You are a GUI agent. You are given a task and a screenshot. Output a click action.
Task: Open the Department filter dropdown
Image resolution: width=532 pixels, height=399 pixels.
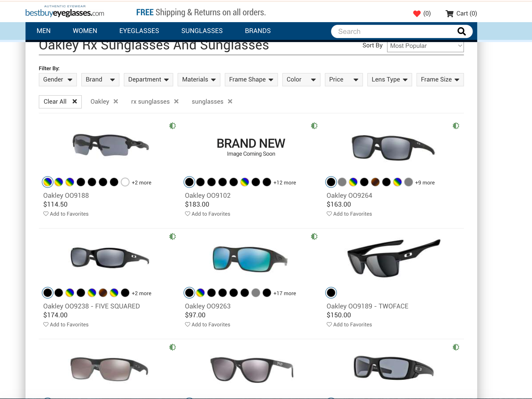(148, 80)
